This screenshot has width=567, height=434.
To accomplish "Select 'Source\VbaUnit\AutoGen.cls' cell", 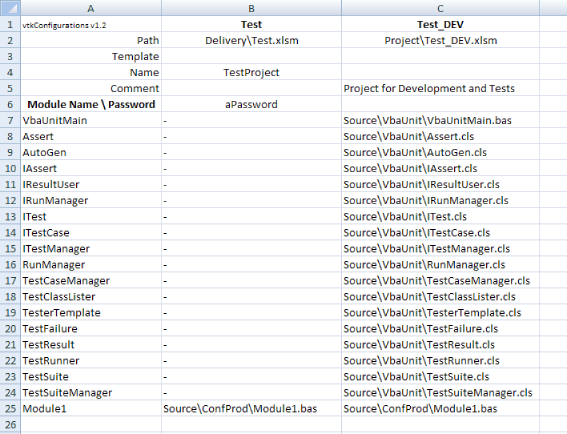I will tap(440, 152).
